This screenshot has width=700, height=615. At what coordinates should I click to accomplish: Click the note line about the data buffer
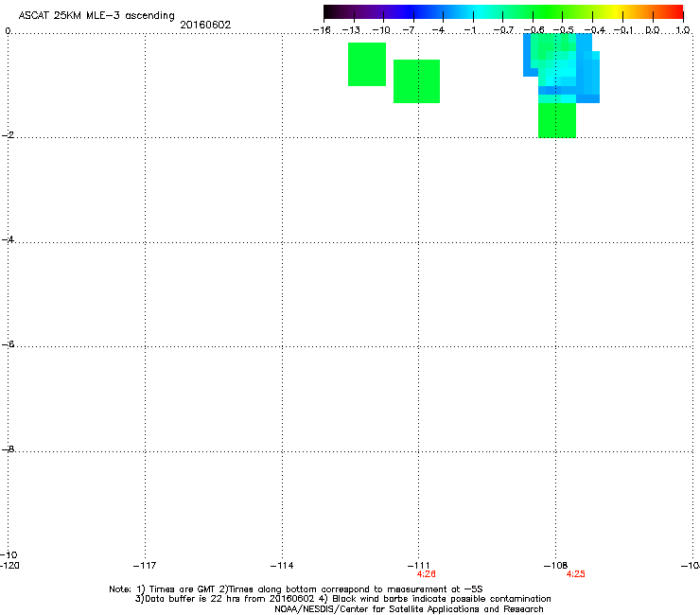tap(342, 599)
